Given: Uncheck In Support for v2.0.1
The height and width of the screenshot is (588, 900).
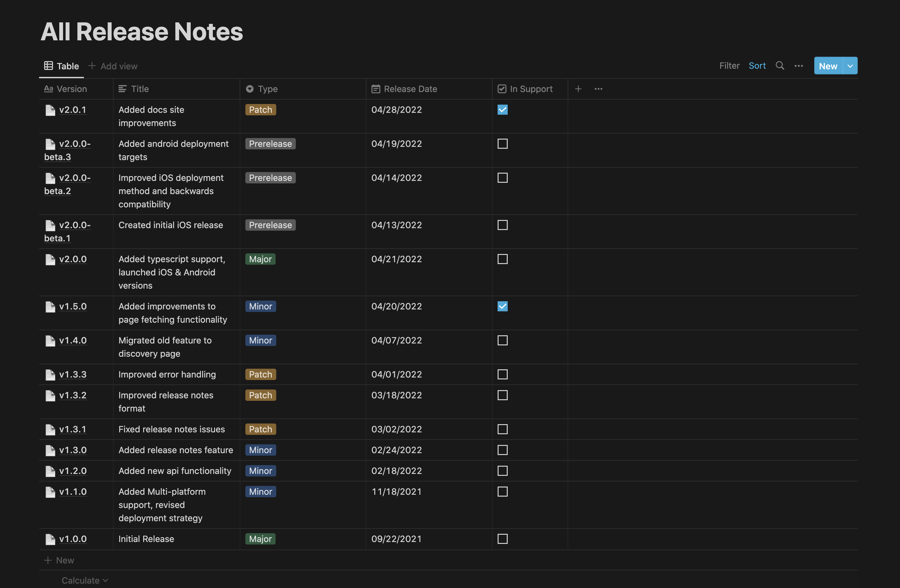Looking at the screenshot, I should (x=502, y=110).
